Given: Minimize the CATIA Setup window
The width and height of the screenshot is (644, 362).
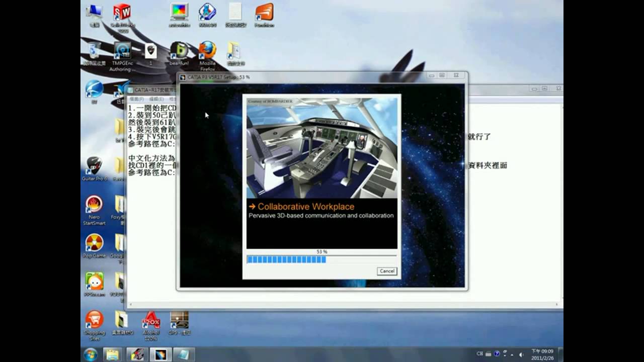Looking at the screenshot, I should click(x=431, y=75).
